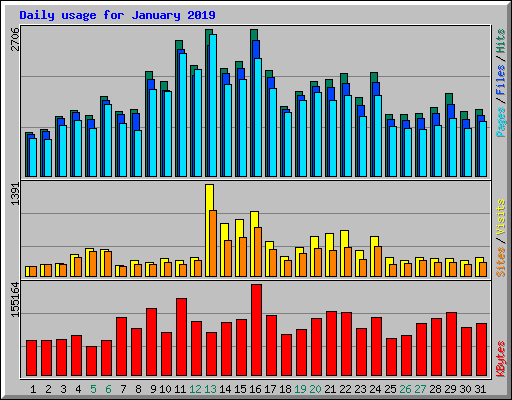
Task: Click the red KBytes bar for day 9
Action: click(151, 342)
